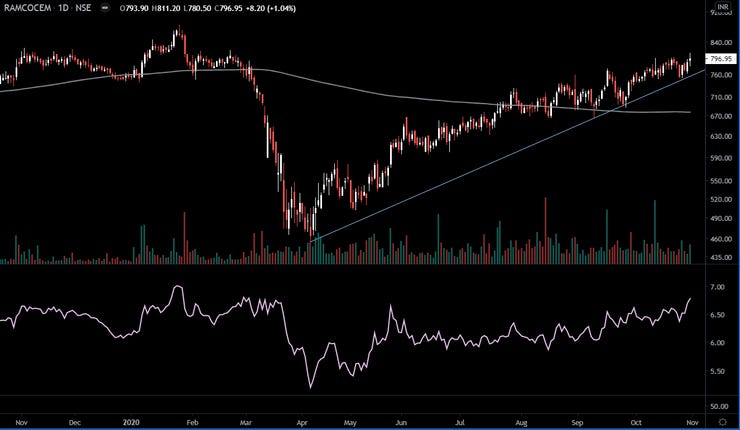
Task: Click the 760.00 price axis label
Action: coord(721,75)
